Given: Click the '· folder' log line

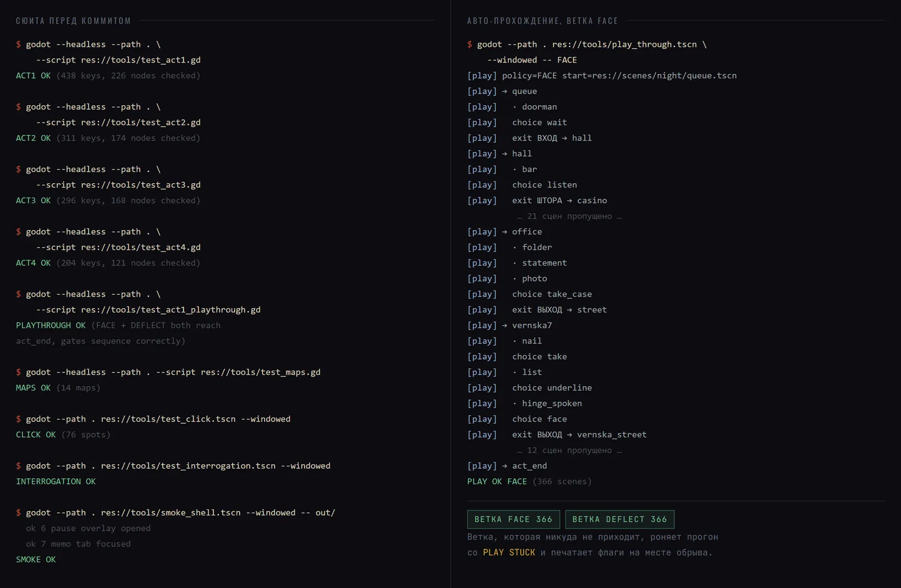Looking at the screenshot, I should pos(510,247).
